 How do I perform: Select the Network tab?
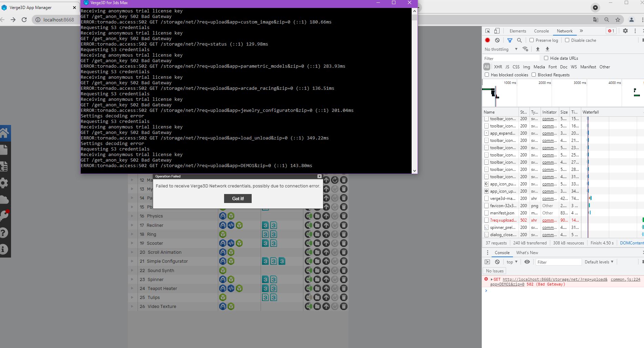click(x=565, y=31)
